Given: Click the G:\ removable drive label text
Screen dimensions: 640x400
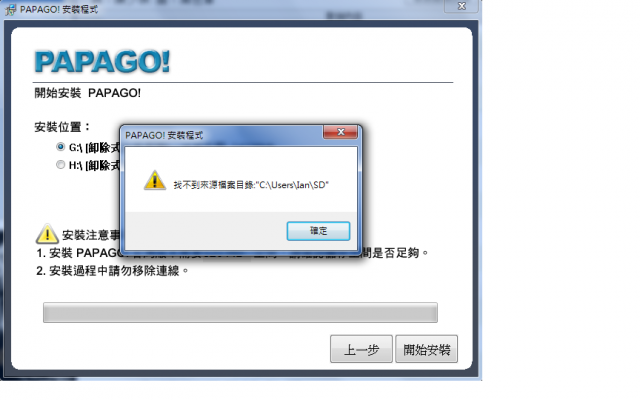Looking at the screenshot, I should pos(94,147).
